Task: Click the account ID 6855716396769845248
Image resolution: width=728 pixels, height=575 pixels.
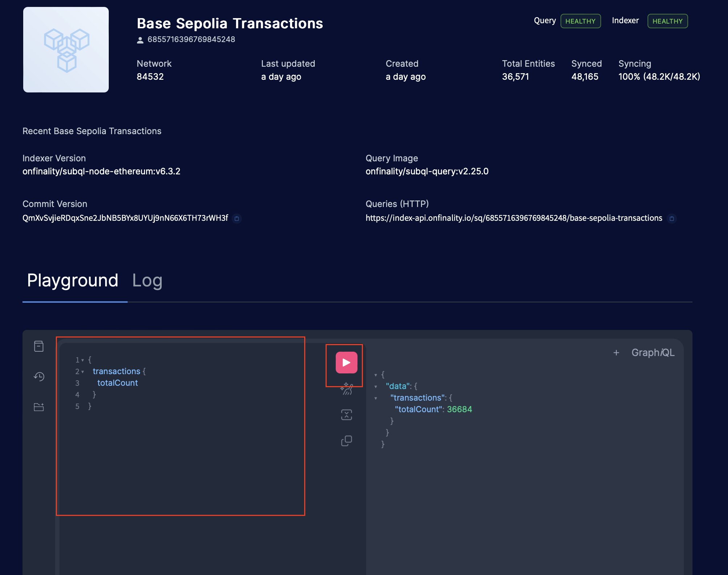Action: click(x=191, y=40)
